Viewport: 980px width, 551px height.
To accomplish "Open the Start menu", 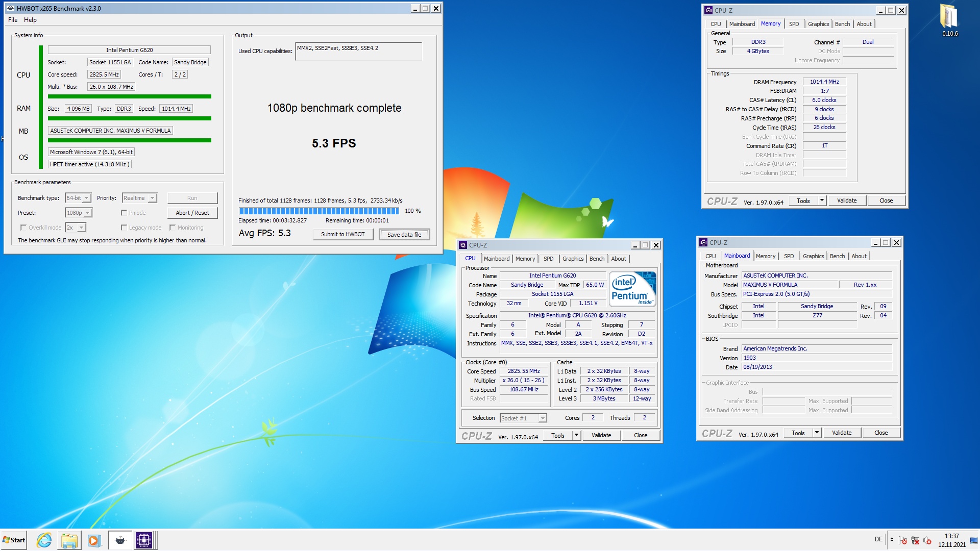I will [14, 540].
